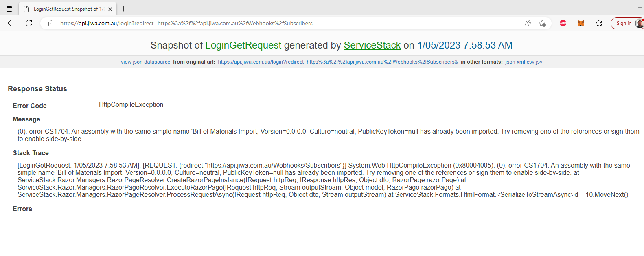Screen dimensions: 644x256
Task: Open the ServiceStack link in heading
Action: pyautogui.click(x=372, y=45)
